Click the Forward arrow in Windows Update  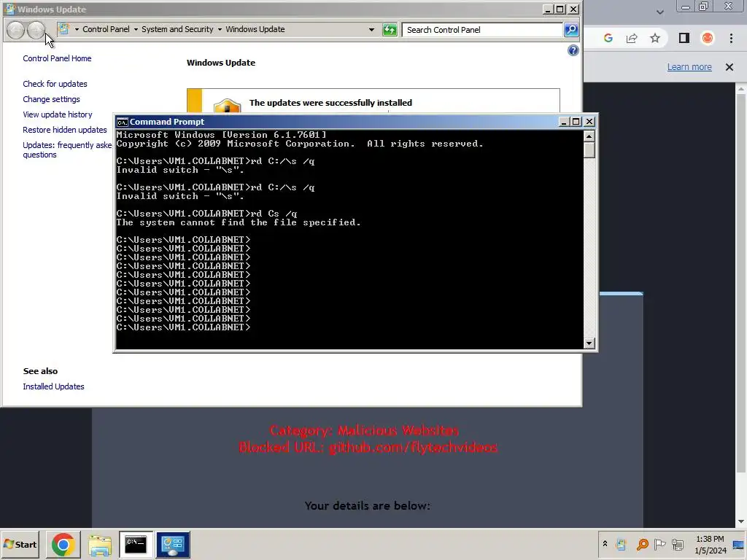click(x=36, y=30)
